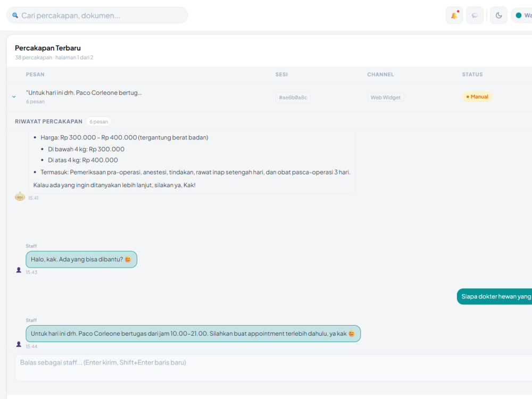Select the 'Halo, kak. Ada yang bisa dibantu?' message
This screenshot has height=399, width=532.
81,260
